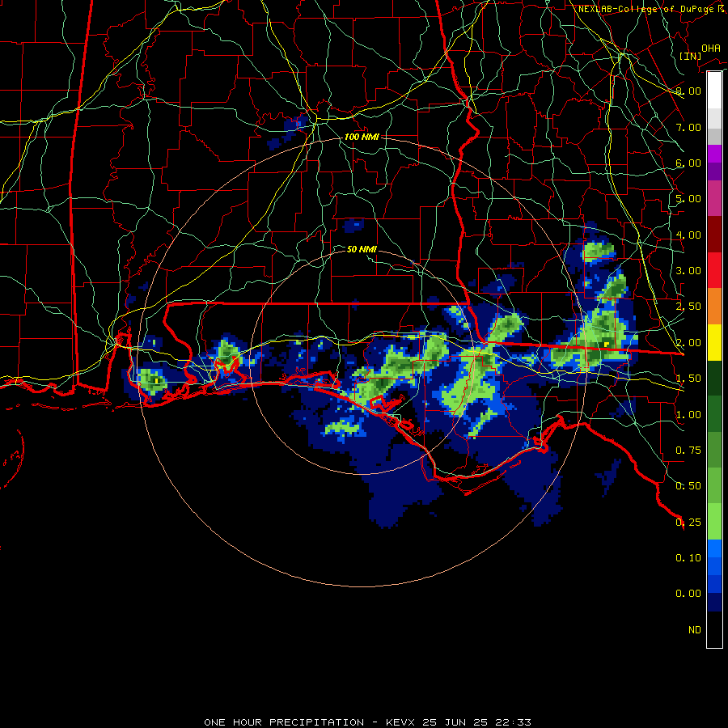Click the 0.25 legend value
This screenshot has height=728, width=728.
pos(688,523)
